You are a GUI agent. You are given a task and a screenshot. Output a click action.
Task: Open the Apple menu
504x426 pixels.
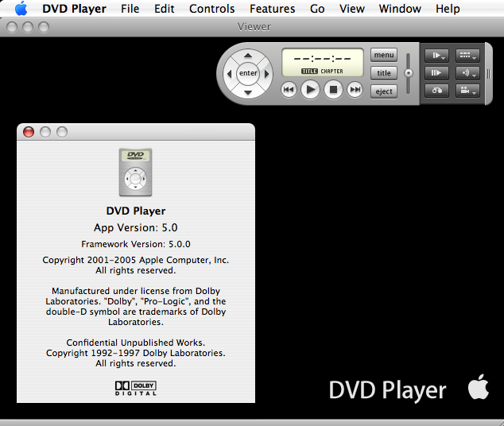21,9
